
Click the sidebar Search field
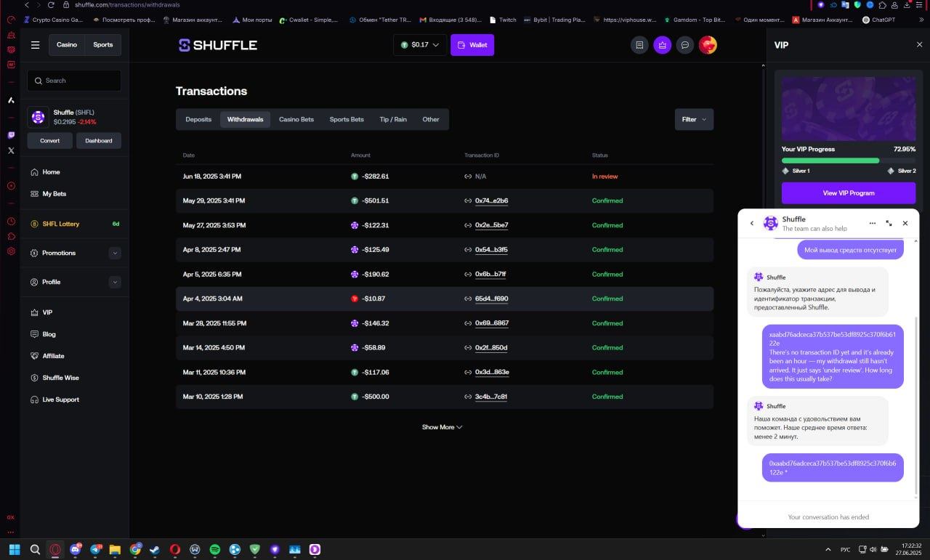coord(74,81)
